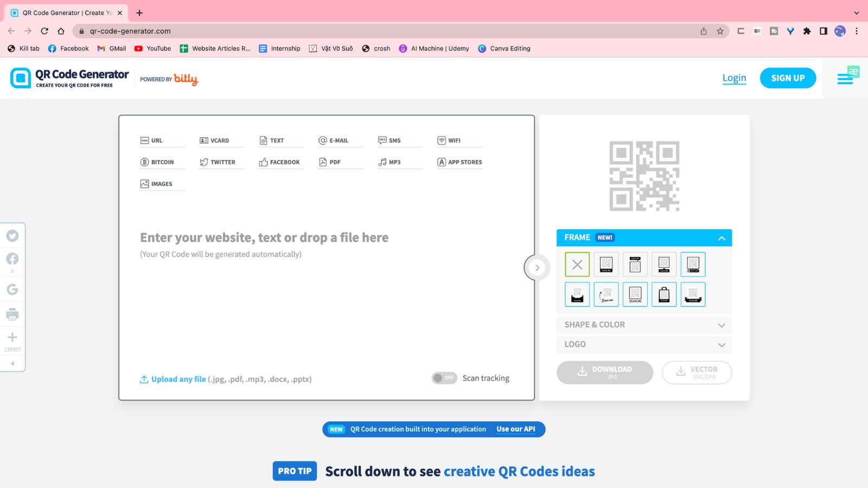Click the DOWNLOAD JPG button
Viewport: 868px width, 488px height.
pos(605,373)
